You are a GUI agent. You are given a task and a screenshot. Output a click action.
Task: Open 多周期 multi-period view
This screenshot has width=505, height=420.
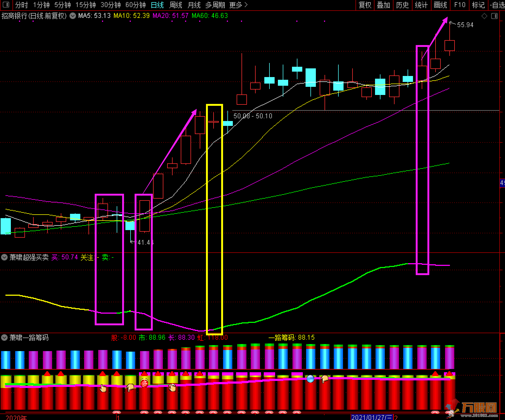click(215, 5)
